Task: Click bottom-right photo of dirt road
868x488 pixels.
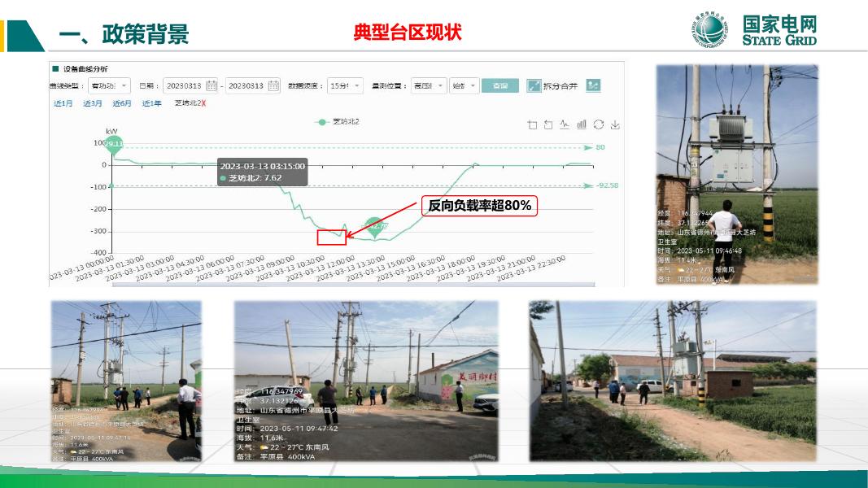Action: (673, 381)
